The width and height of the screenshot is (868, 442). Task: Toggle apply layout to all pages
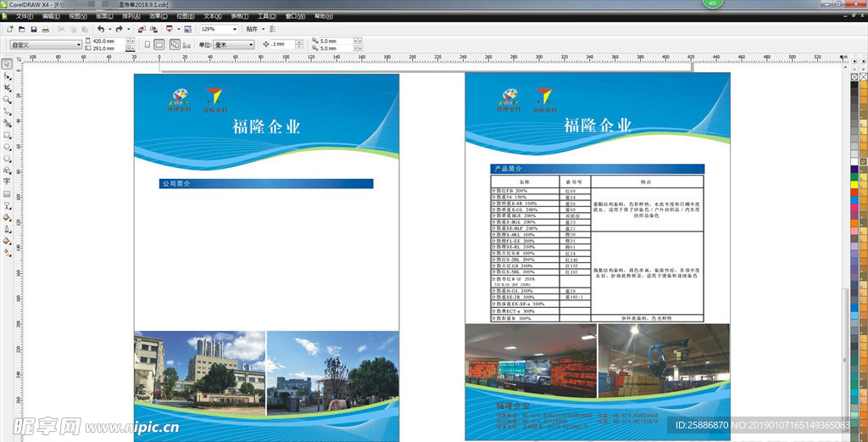click(x=175, y=44)
